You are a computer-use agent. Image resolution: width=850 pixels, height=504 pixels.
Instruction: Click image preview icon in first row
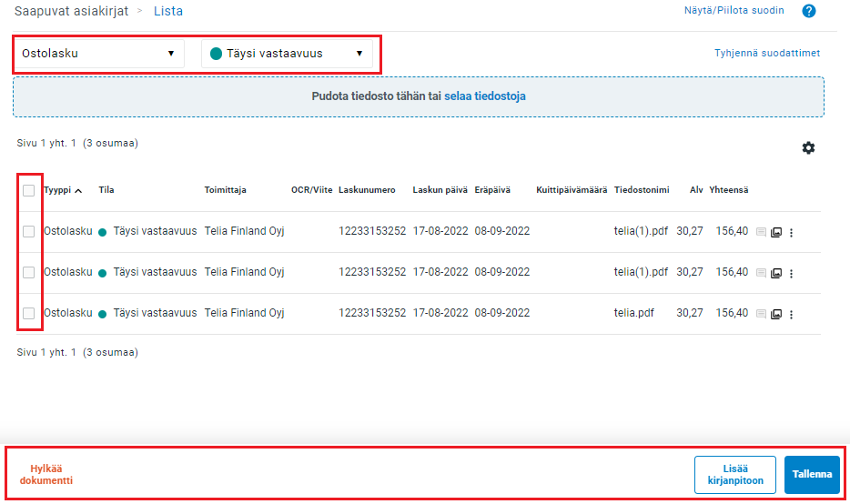point(776,232)
